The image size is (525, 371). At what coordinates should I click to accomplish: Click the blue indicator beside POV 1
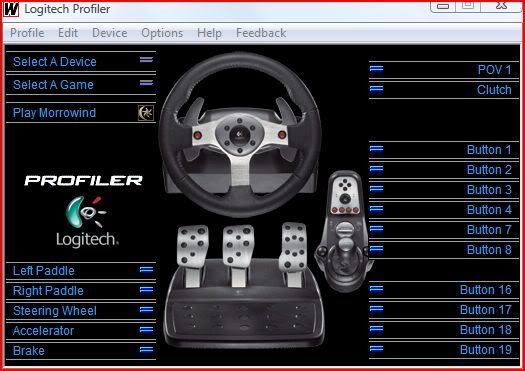pos(376,69)
